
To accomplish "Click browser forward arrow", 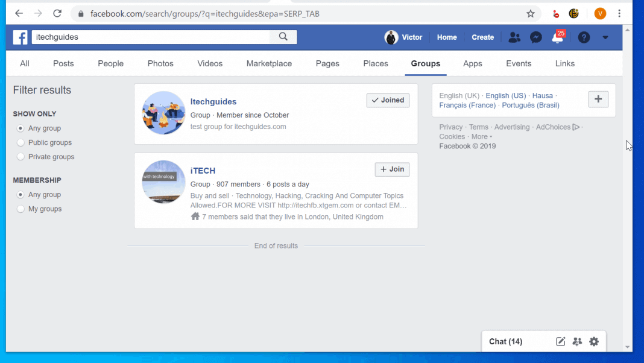I will [38, 13].
